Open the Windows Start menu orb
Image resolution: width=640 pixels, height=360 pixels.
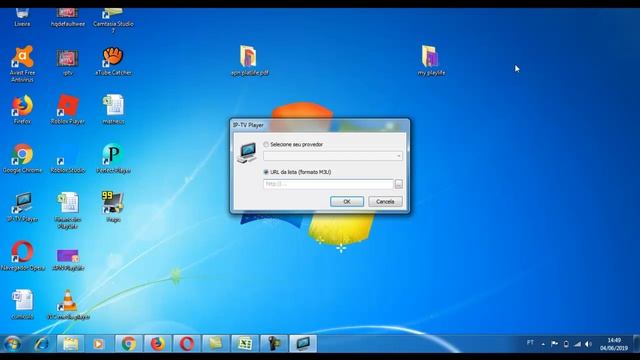pyautogui.click(x=12, y=344)
